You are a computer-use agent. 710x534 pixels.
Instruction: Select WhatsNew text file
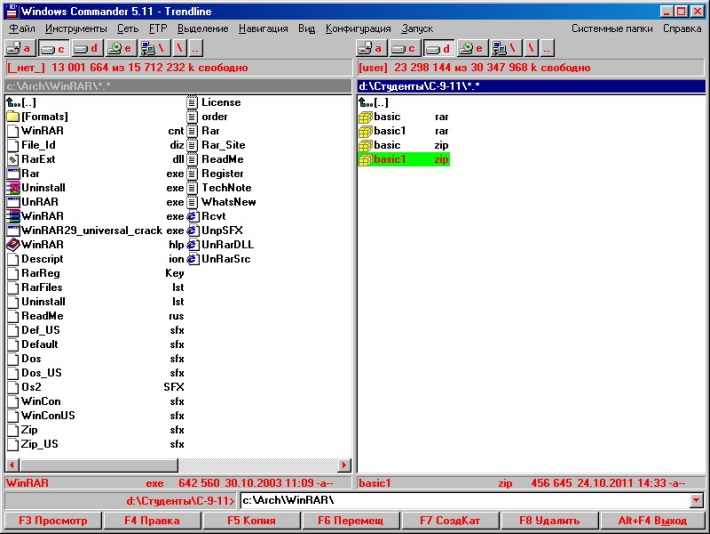pyautogui.click(x=222, y=202)
